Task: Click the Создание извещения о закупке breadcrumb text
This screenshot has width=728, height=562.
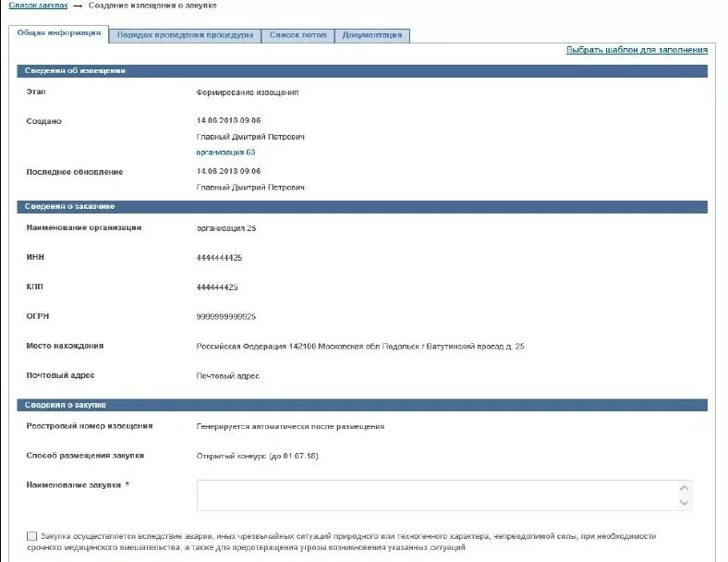Action: coord(152,6)
